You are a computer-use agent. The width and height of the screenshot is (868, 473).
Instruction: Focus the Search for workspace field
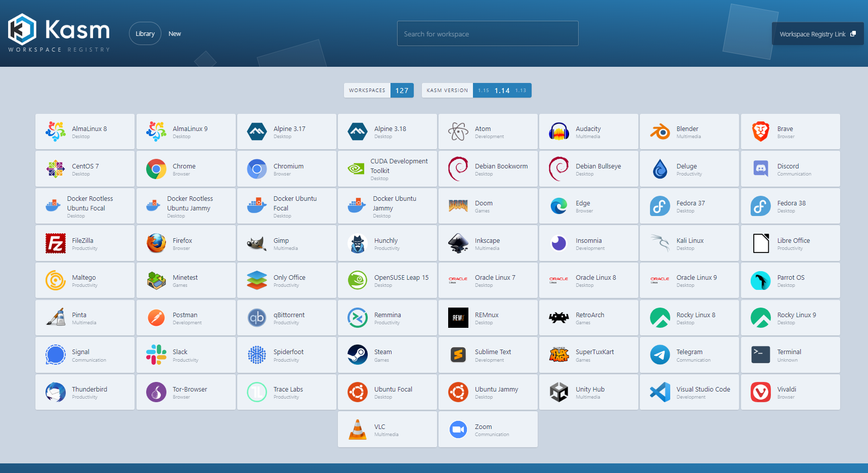point(488,33)
